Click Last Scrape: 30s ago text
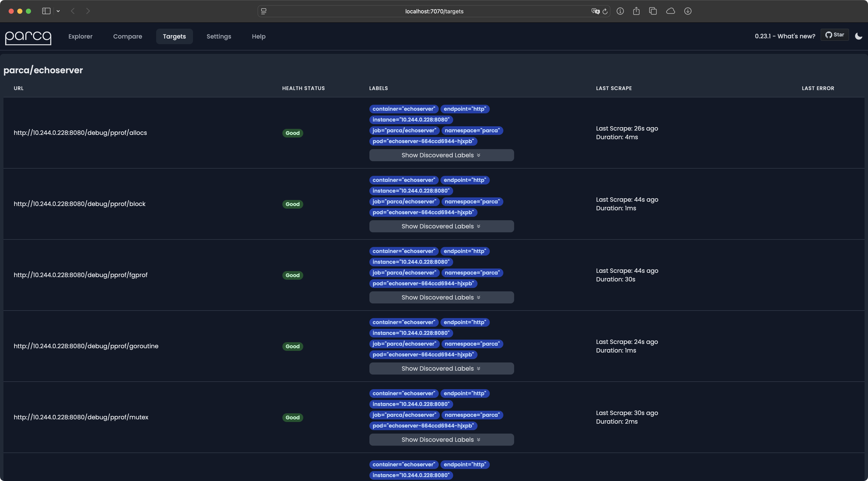 627,413
